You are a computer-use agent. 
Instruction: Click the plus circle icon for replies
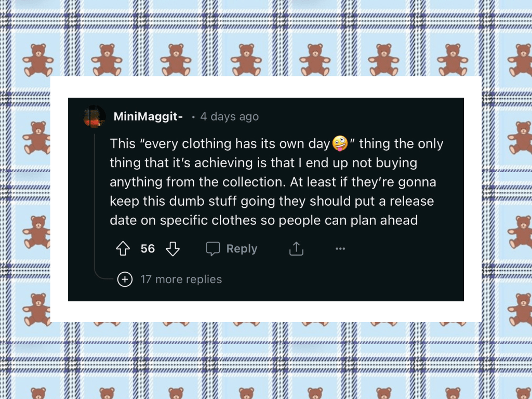125,280
